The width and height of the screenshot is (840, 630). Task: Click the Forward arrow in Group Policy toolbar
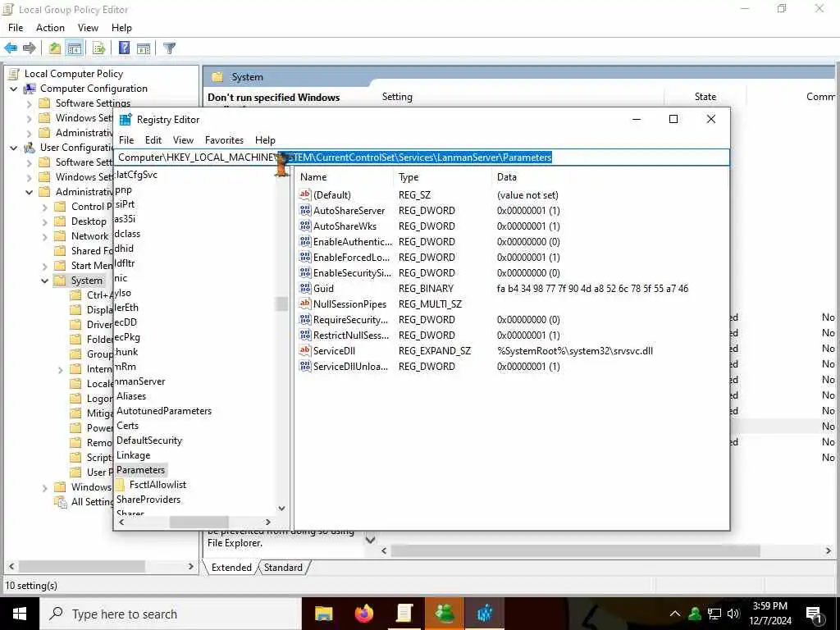click(30, 48)
